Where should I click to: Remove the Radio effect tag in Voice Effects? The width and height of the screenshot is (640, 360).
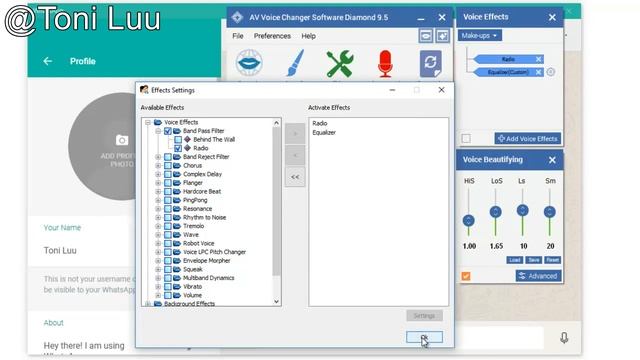pyautogui.click(x=538, y=59)
